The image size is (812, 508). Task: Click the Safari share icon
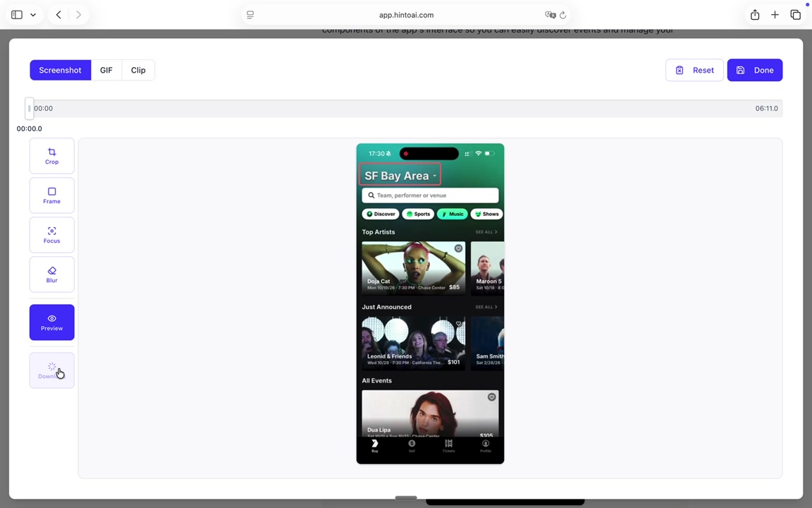pyautogui.click(x=755, y=15)
